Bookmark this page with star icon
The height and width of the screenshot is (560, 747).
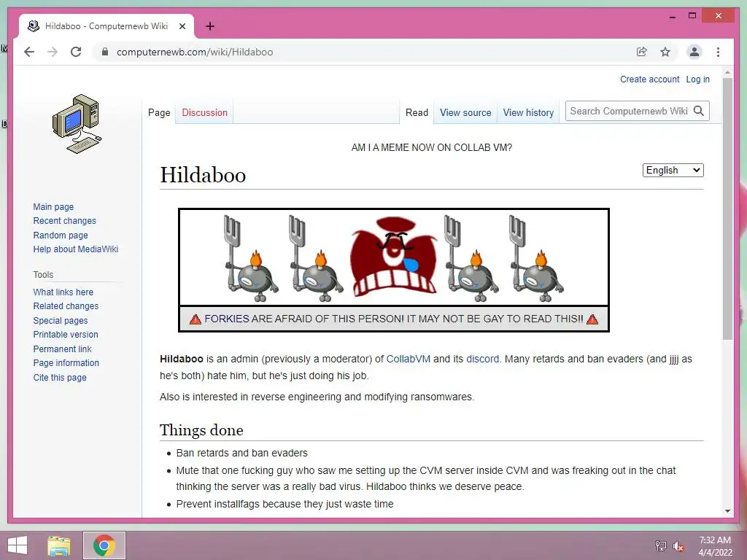(x=665, y=52)
